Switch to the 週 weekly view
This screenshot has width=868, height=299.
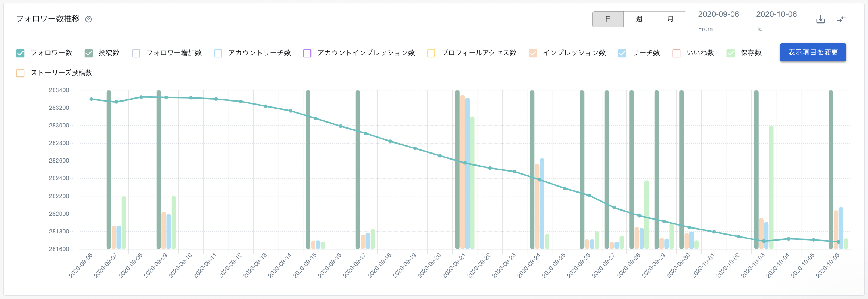click(639, 19)
